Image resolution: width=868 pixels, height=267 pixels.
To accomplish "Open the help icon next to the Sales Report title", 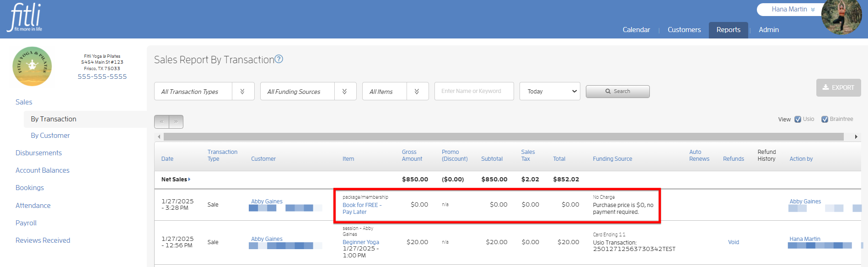I will (279, 59).
